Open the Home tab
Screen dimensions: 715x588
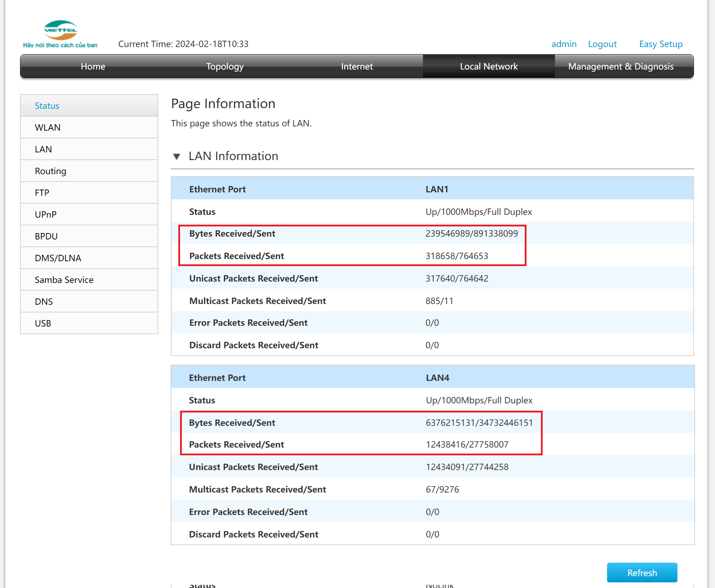tap(93, 66)
